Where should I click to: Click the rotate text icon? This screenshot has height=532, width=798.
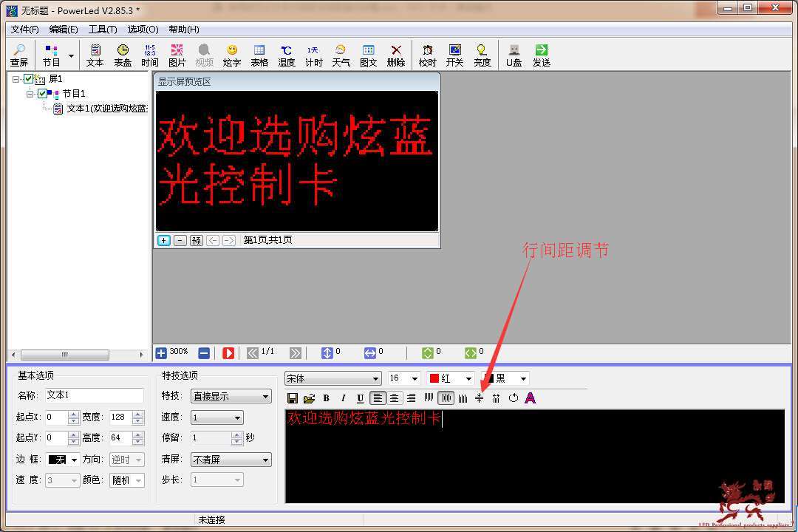[514, 398]
